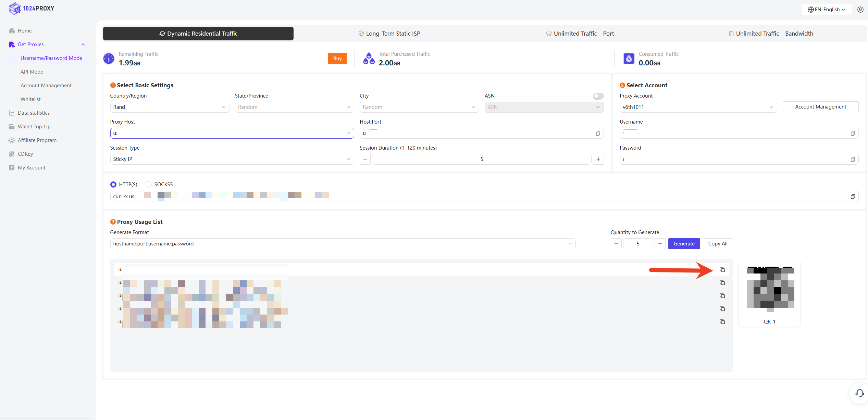Switch to Long-Term Static ISP tab
Screen dimensions: 868x420
(x=389, y=34)
